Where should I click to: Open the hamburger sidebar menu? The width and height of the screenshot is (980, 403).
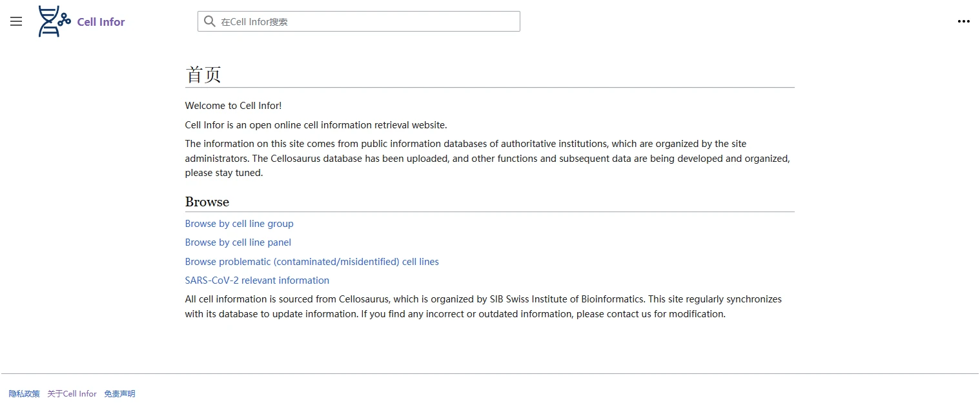(x=16, y=21)
